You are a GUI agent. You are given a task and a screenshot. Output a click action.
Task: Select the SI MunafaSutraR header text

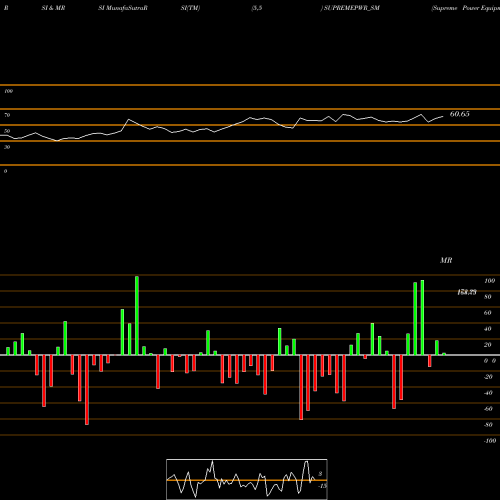(x=123, y=8)
